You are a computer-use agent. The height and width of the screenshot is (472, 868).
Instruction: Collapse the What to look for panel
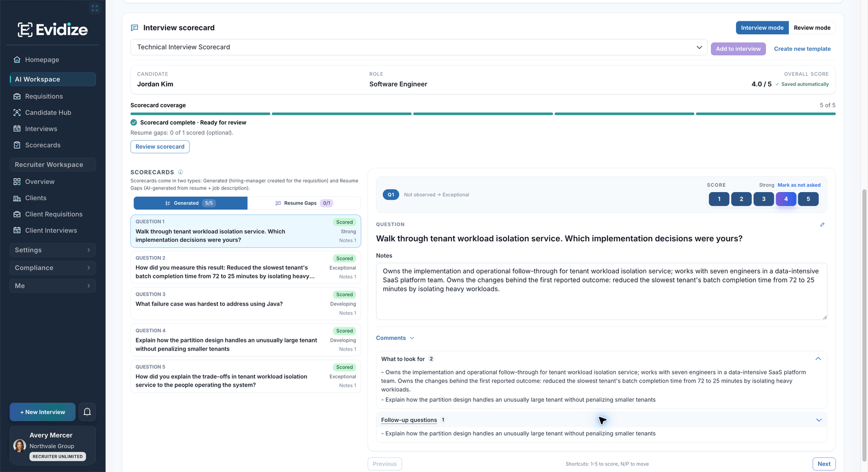pyautogui.click(x=818, y=359)
